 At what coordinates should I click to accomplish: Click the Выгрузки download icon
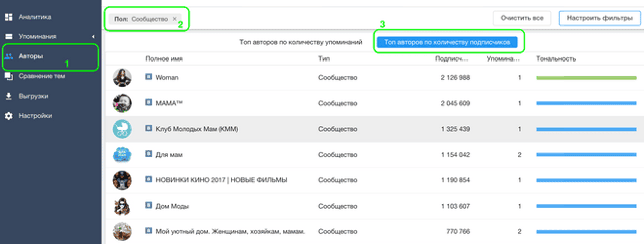point(8,96)
